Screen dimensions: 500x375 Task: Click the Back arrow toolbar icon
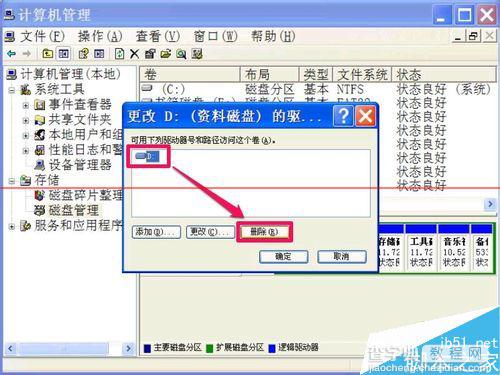[11, 53]
